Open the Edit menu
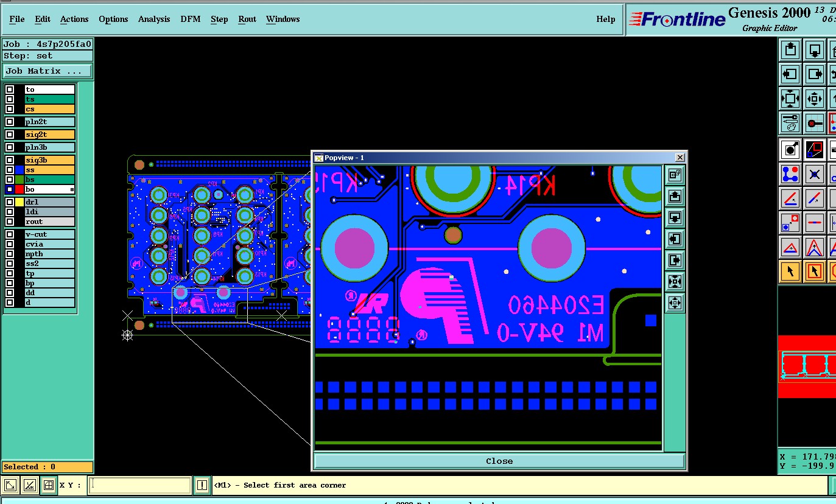Viewport: 836px width, 504px height. click(43, 19)
